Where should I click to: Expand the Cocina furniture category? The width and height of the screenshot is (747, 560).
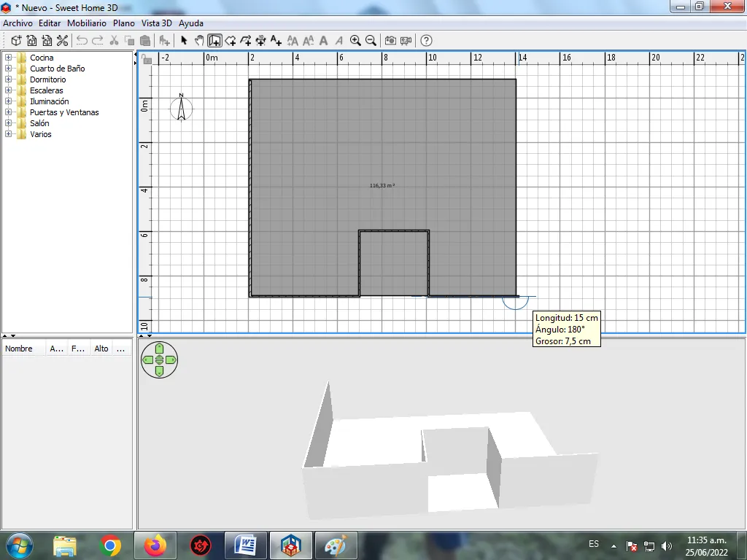pos(8,58)
